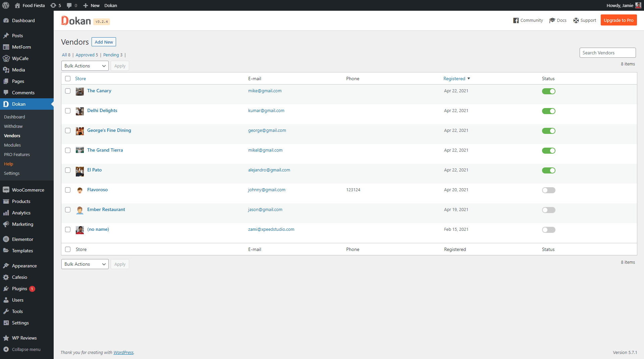Open the top Bulk Actions dropdown
Image resolution: width=644 pixels, height=359 pixels.
coord(85,66)
